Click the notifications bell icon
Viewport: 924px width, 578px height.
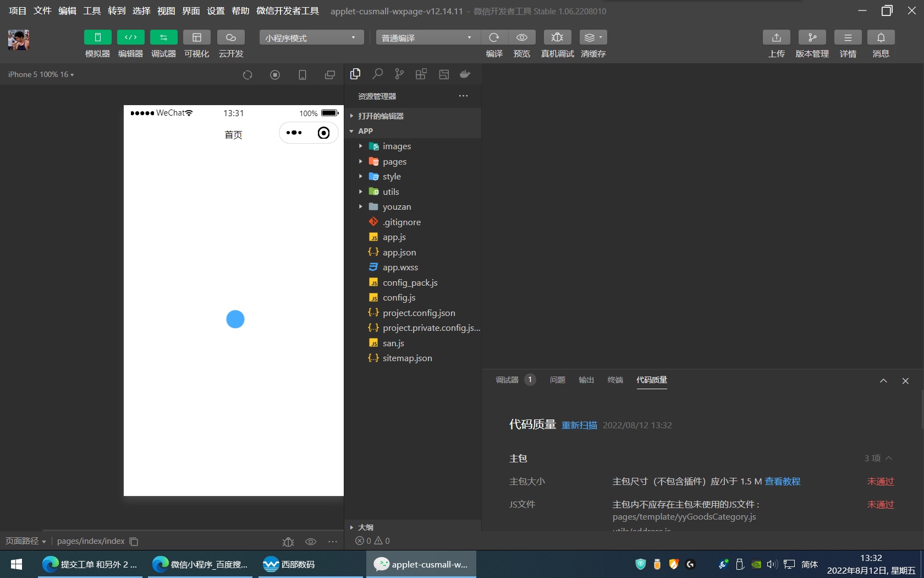coord(881,37)
